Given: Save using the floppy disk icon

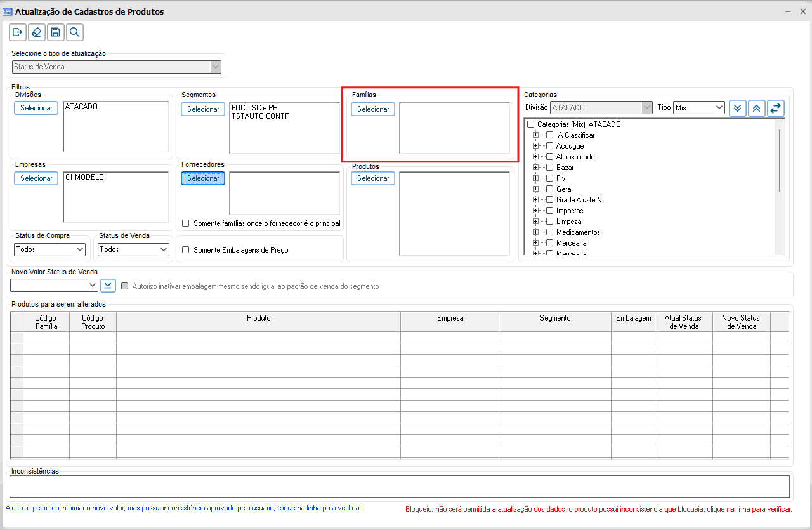Looking at the screenshot, I should pos(56,32).
